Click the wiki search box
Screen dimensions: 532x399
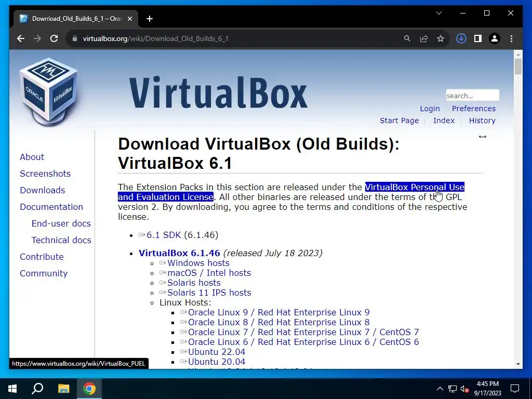point(473,96)
